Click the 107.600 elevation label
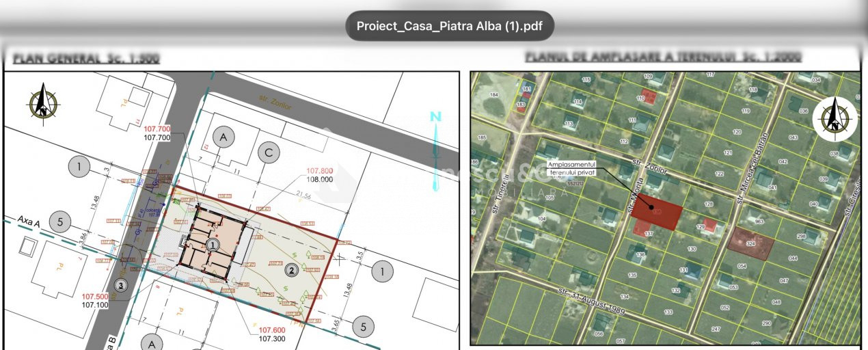Viewport: 868px width, 350px height. pyautogui.click(x=271, y=329)
